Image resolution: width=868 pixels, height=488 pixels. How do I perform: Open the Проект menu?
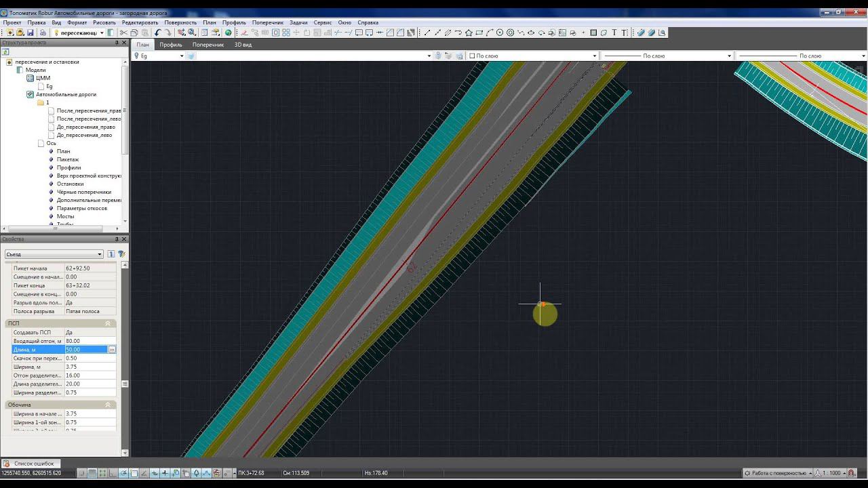[12, 22]
